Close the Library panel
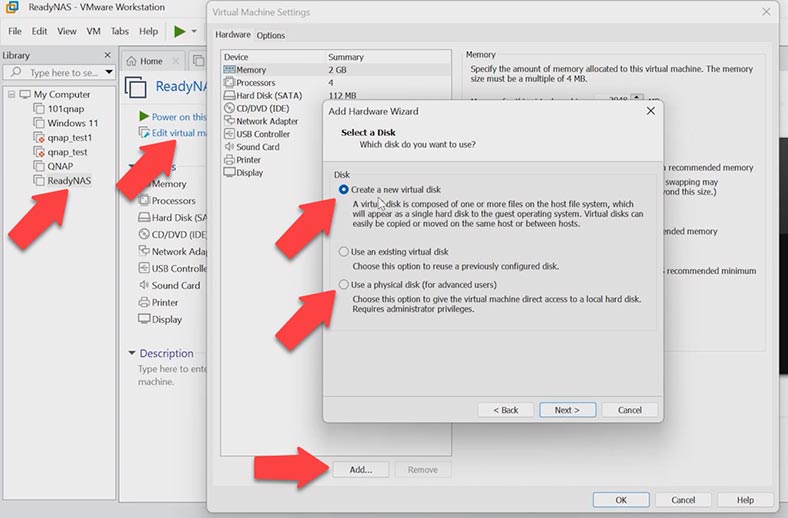 tap(107, 55)
